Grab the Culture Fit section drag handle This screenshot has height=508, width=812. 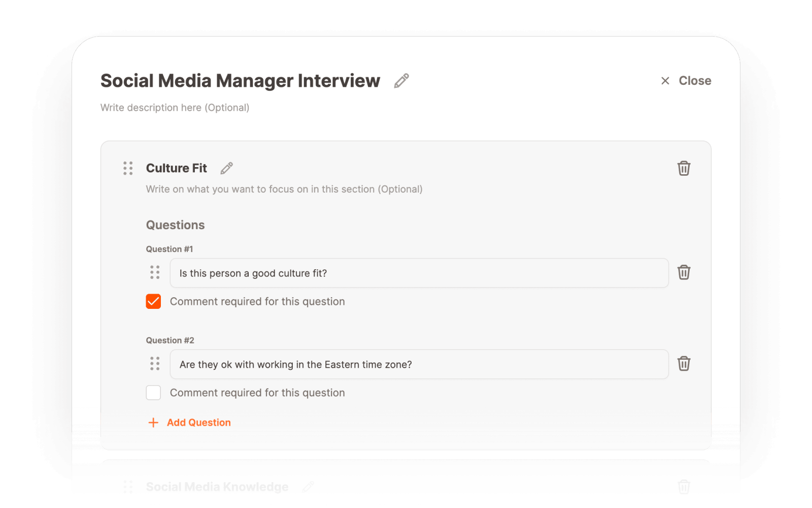128,168
